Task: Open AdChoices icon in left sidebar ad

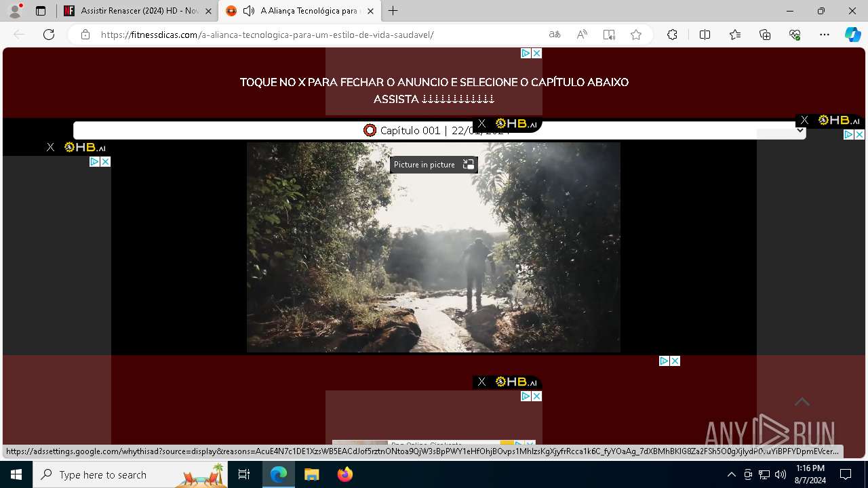Action: click(x=94, y=161)
